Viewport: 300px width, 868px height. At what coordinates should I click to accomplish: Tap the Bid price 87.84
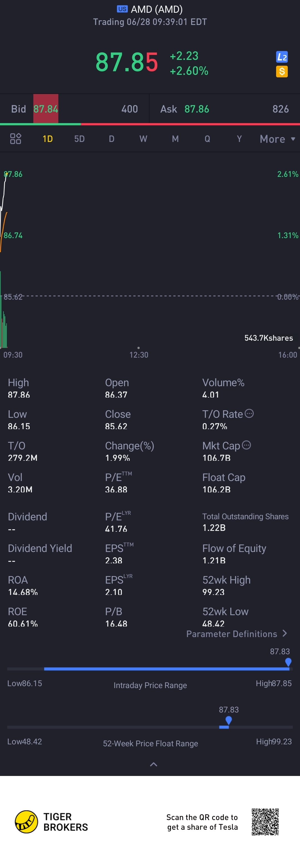[46, 109]
